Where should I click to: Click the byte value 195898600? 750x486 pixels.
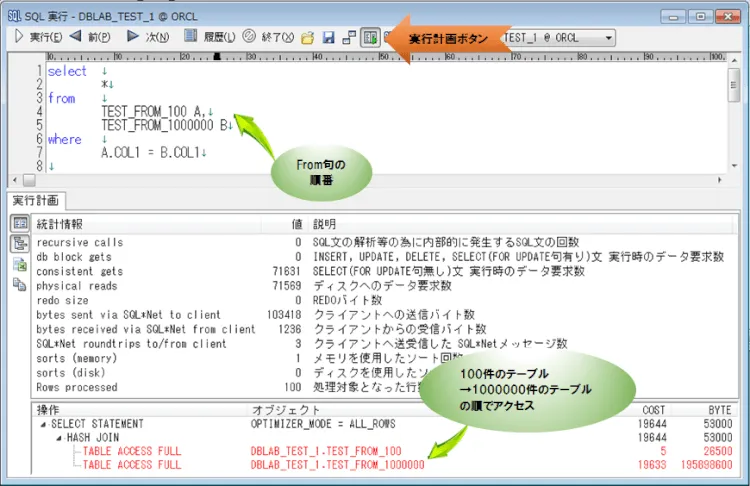click(x=707, y=464)
